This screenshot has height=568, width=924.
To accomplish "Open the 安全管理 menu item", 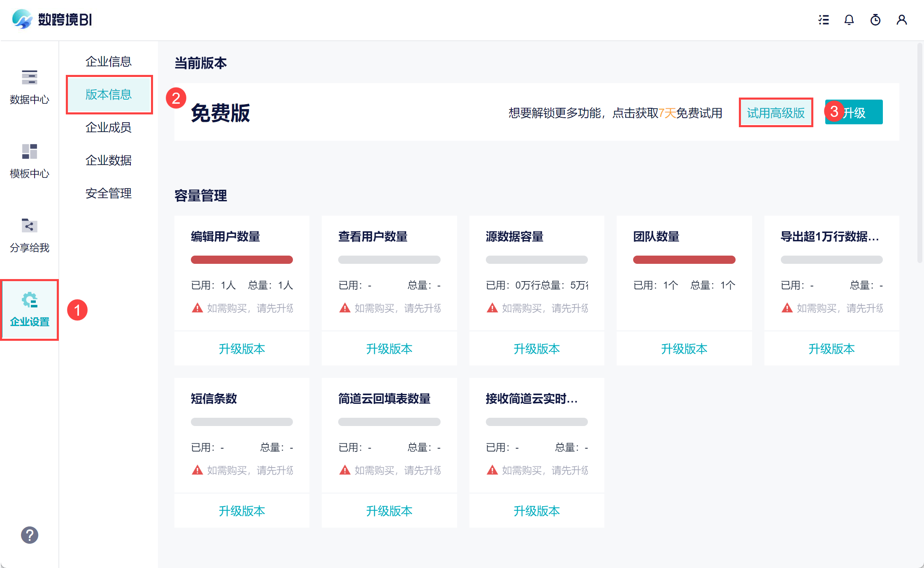I will click(109, 193).
